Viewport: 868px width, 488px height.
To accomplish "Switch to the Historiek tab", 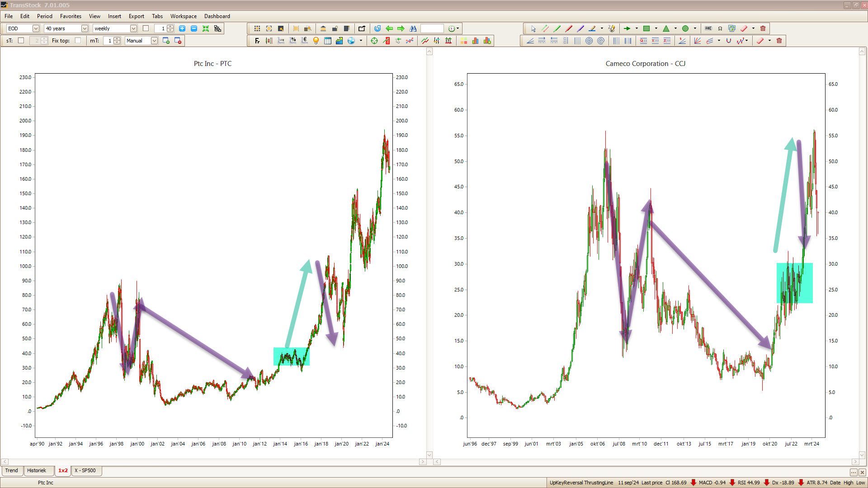I will [x=37, y=470].
